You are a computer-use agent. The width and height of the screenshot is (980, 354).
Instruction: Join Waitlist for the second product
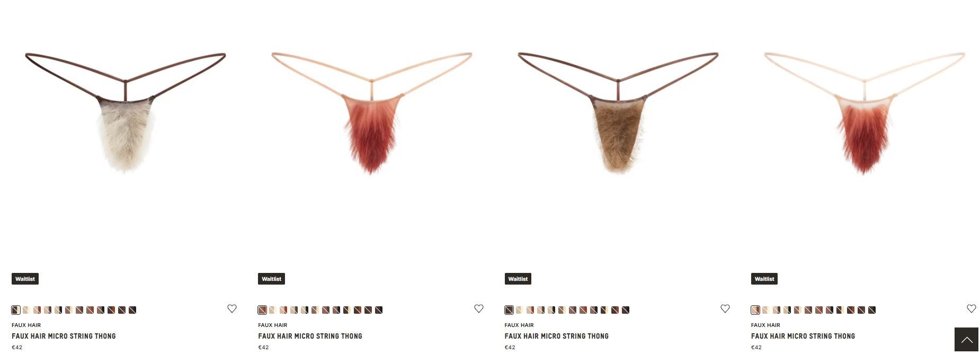coord(271,279)
